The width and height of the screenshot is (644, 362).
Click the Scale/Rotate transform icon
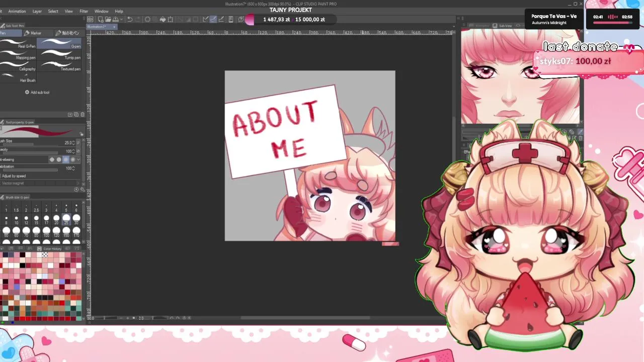click(171, 19)
